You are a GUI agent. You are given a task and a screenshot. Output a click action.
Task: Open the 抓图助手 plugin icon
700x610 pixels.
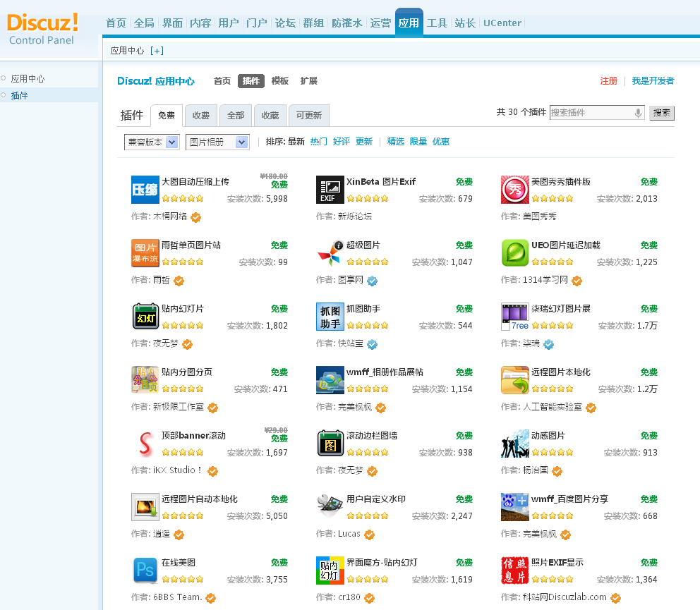(x=330, y=317)
